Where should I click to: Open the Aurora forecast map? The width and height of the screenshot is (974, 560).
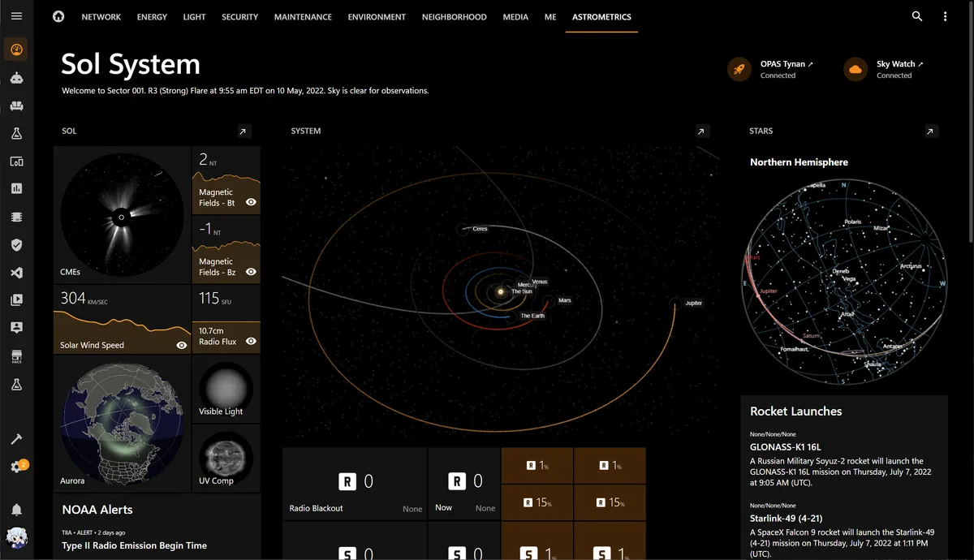click(x=122, y=422)
